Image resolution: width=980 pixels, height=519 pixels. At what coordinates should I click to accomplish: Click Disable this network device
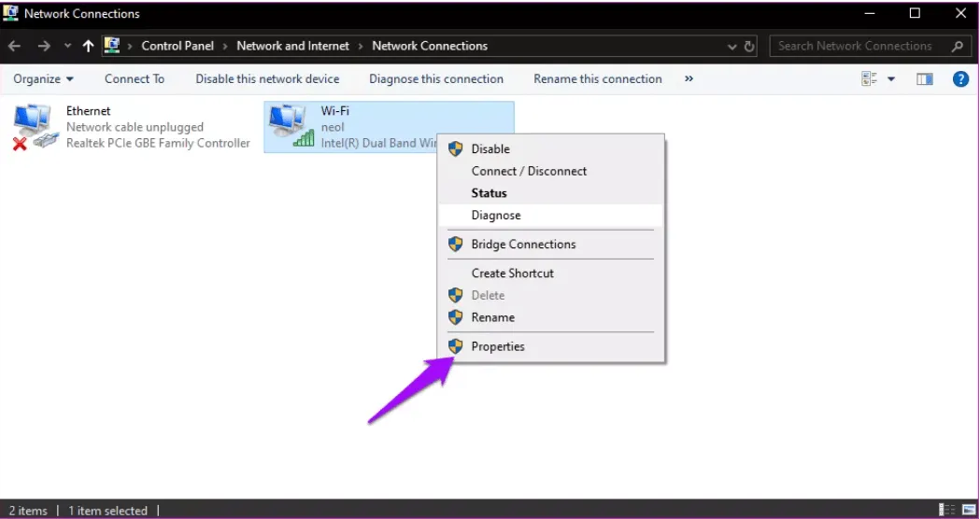coord(267,79)
